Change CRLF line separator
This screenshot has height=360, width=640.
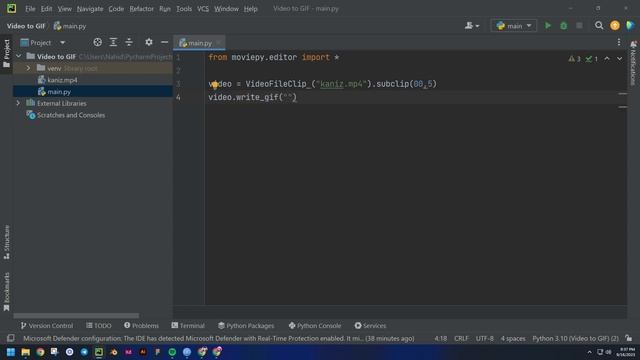tap(461, 338)
